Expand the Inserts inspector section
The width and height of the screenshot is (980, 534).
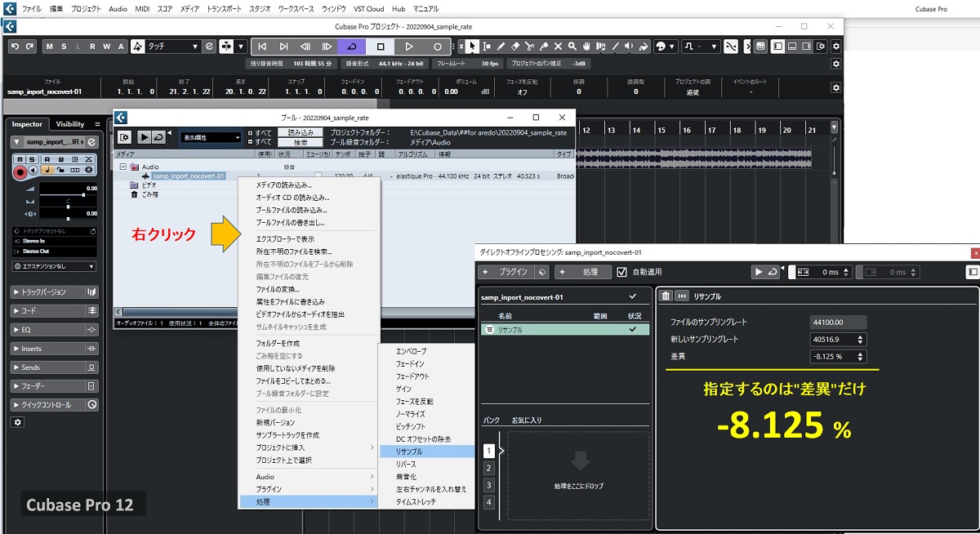(55, 349)
